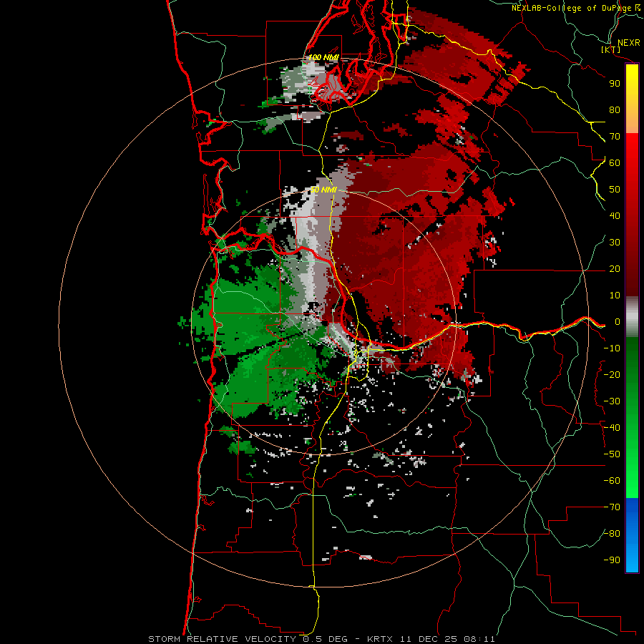644x644 pixels.
Task: Click the "100 NMI" range ring label
Action: click(x=323, y=57)
